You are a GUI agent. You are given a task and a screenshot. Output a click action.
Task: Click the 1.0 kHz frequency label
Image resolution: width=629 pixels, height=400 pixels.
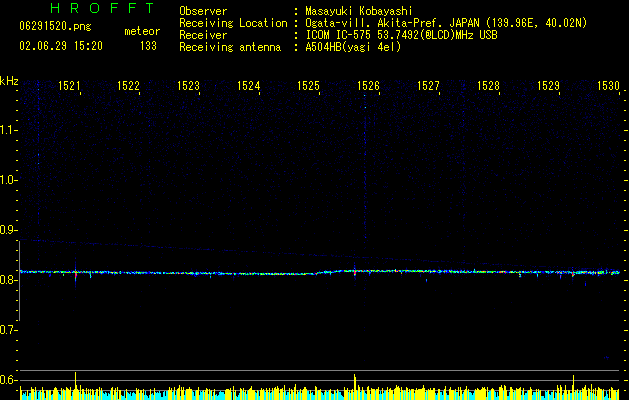pos(9,180)
